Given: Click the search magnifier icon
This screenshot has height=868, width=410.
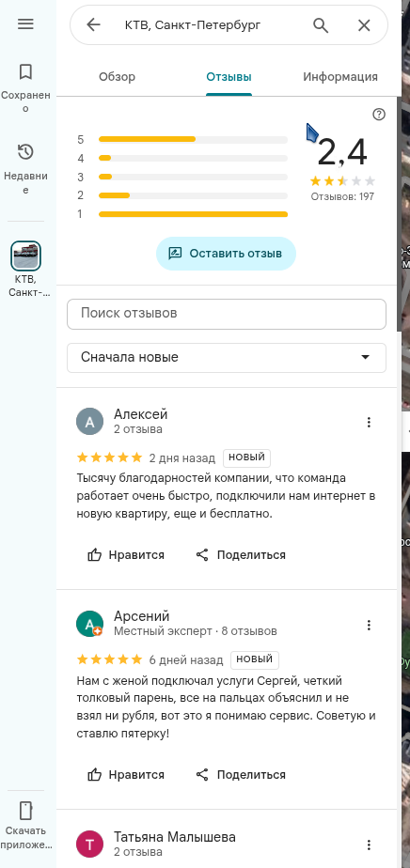Looking at the screenshot, I should coord(321,25).
